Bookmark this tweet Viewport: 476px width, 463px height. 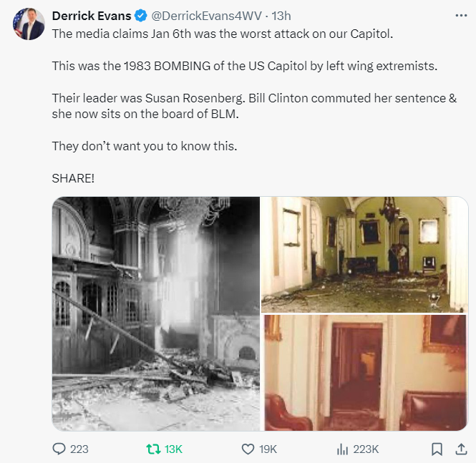pos(437,449)
